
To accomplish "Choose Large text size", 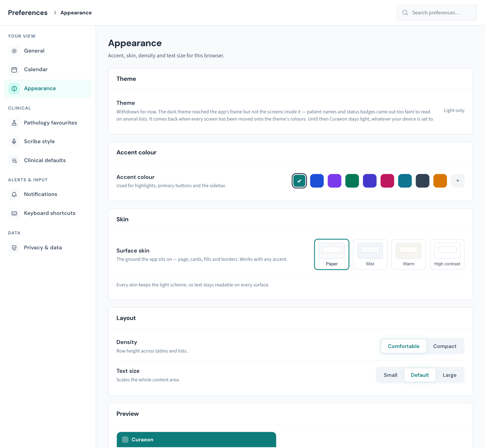I will [449, 375].
